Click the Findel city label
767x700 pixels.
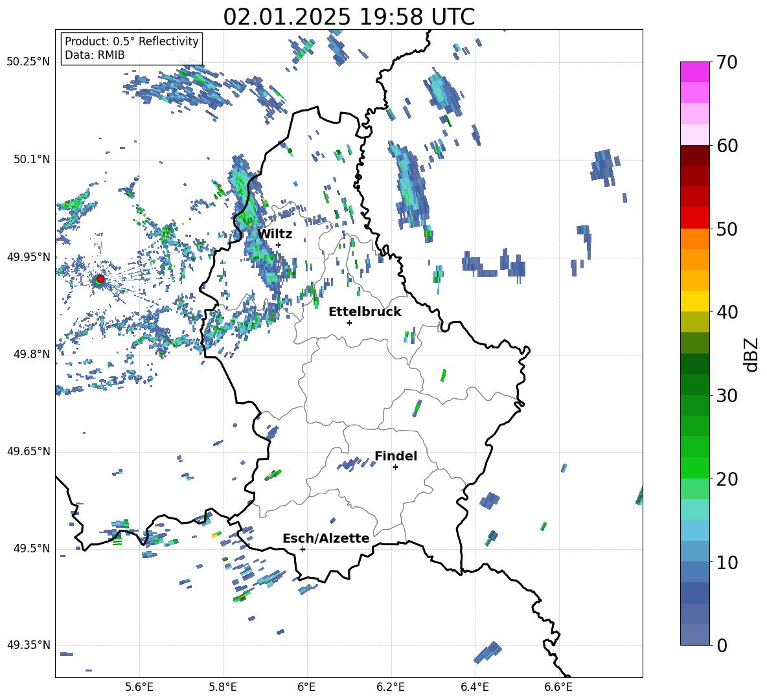pyautogui.click(x=396, y=456)
